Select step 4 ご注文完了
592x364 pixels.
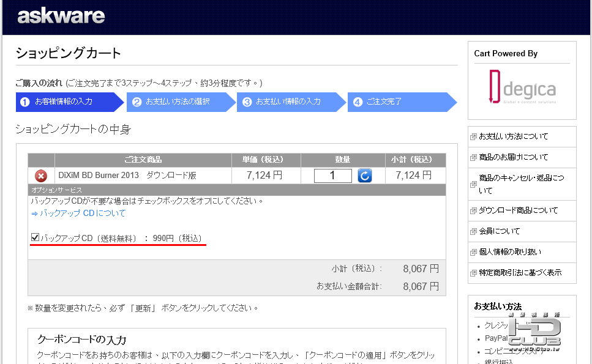click(402, 102)
